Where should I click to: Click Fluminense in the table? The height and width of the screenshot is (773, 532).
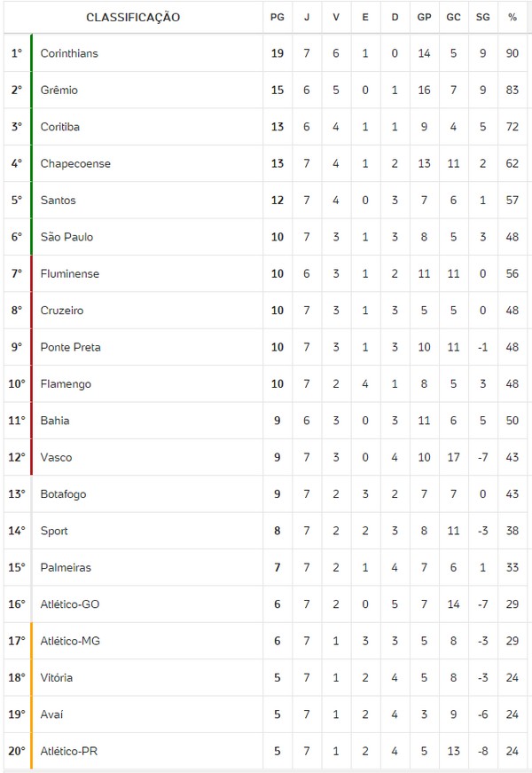coord(70,274)
